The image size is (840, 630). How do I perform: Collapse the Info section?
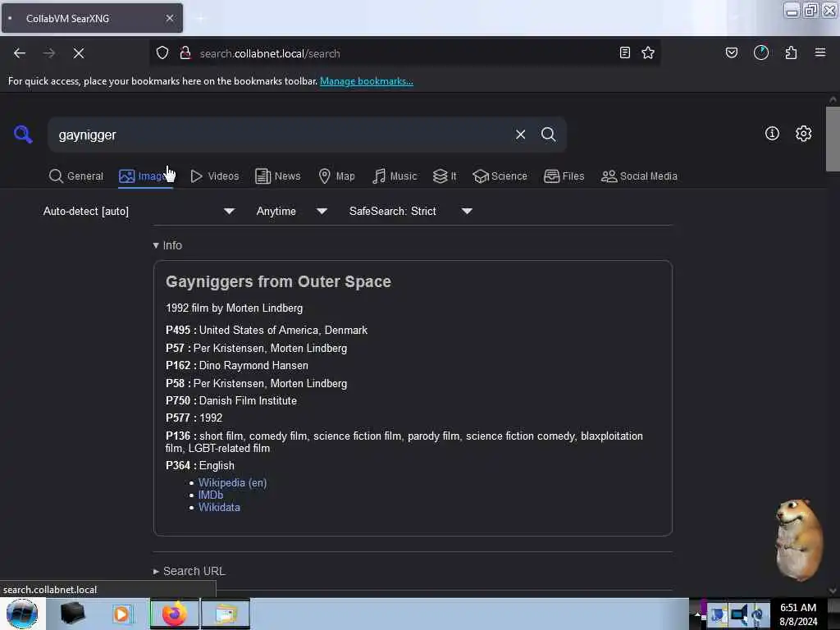[167, 245]
